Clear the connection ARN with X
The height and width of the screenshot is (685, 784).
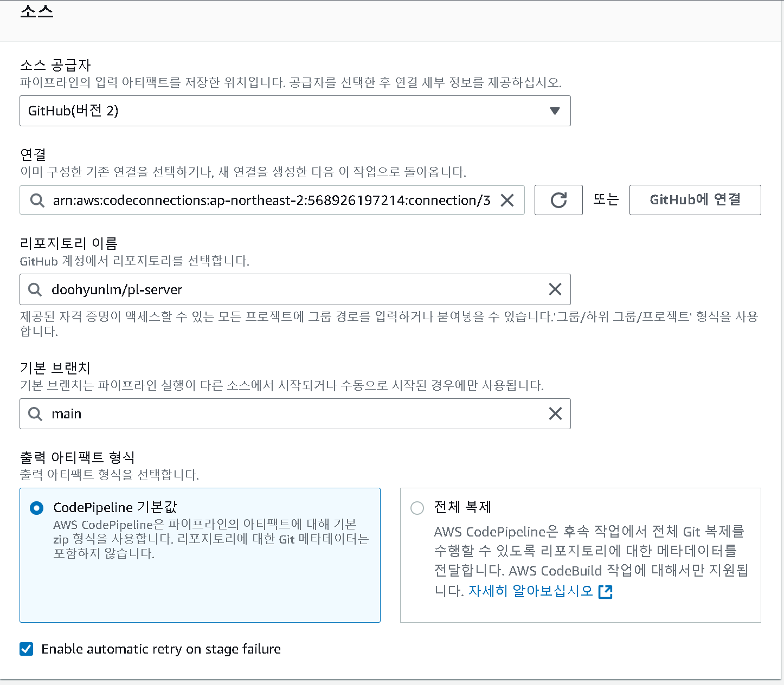tap(507, 201)
